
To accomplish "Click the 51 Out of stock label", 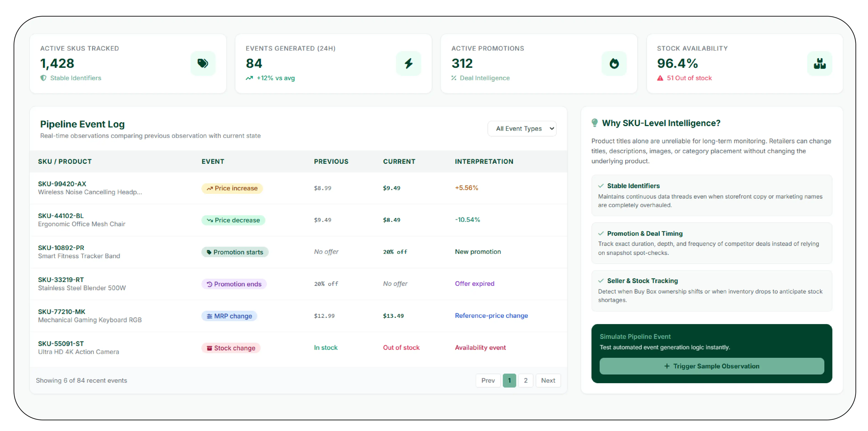I will point(689,78).
